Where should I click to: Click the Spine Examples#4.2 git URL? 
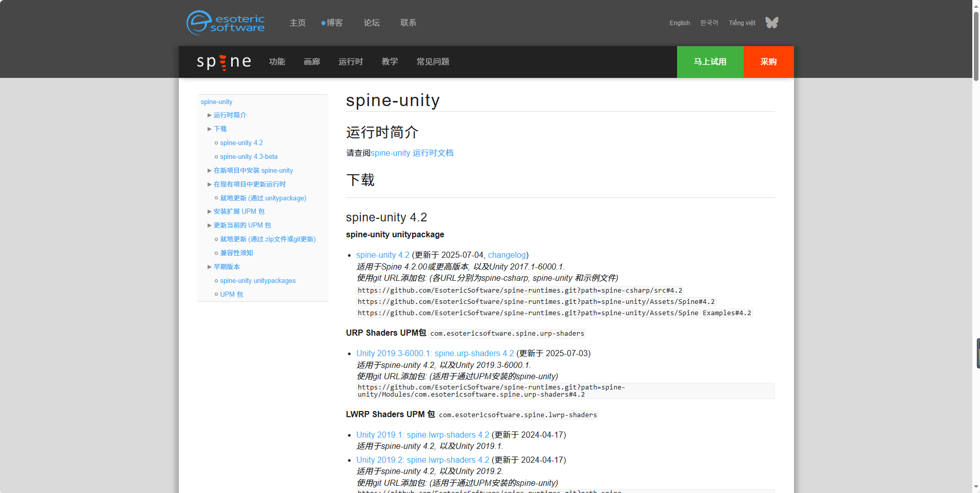555,313
